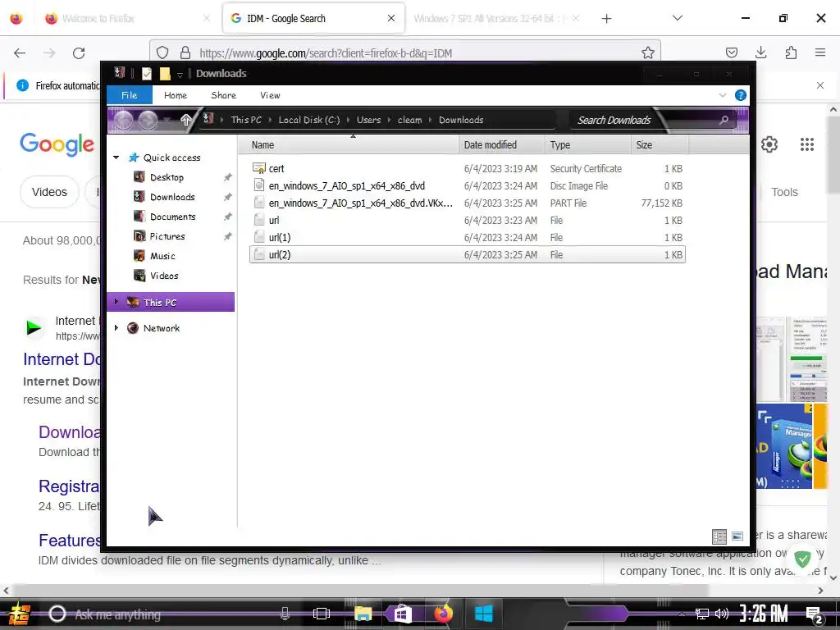840x630 pixels.
Task: Switch to large thumbnails view icon
Action: (737, 536)
